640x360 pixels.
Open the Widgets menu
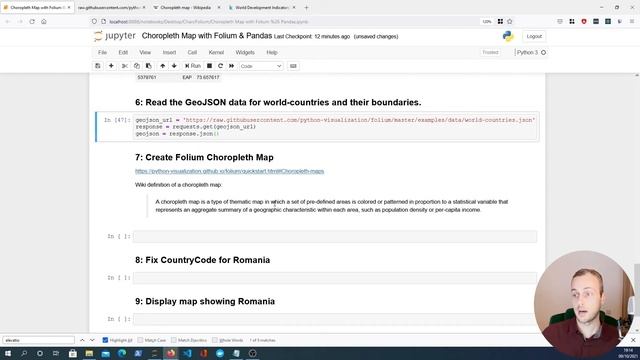coord(245,52)
